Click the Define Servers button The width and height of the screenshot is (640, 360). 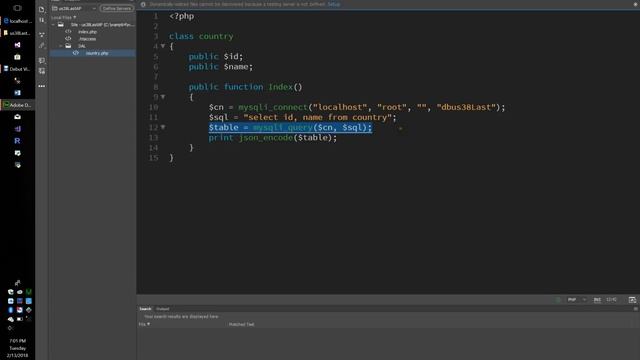(x=116, y=9)
